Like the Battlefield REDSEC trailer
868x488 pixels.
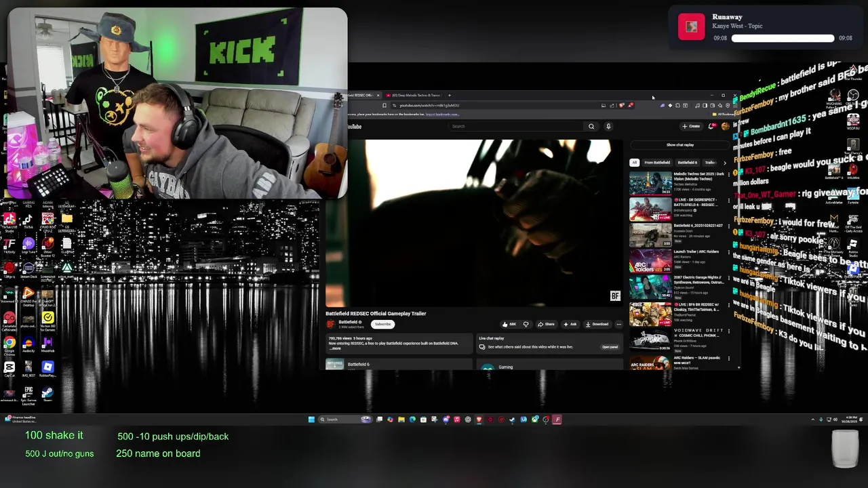point(509,324)
